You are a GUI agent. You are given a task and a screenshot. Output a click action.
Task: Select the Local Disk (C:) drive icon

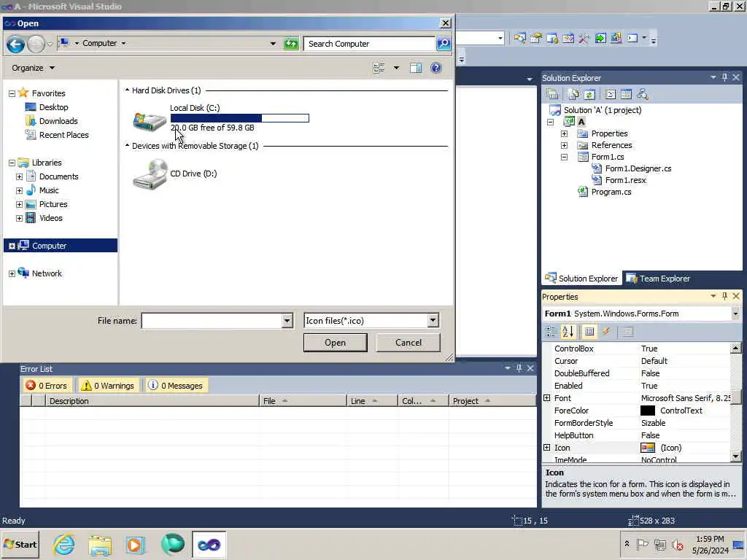[x=149, y=121]
